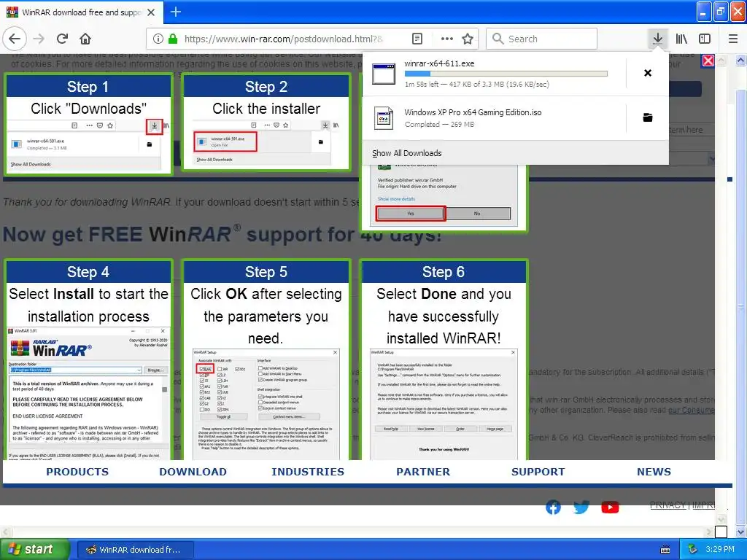Open the WinRAR Facebook page
This screenshot has width=747, height=560.
[553, 507]
